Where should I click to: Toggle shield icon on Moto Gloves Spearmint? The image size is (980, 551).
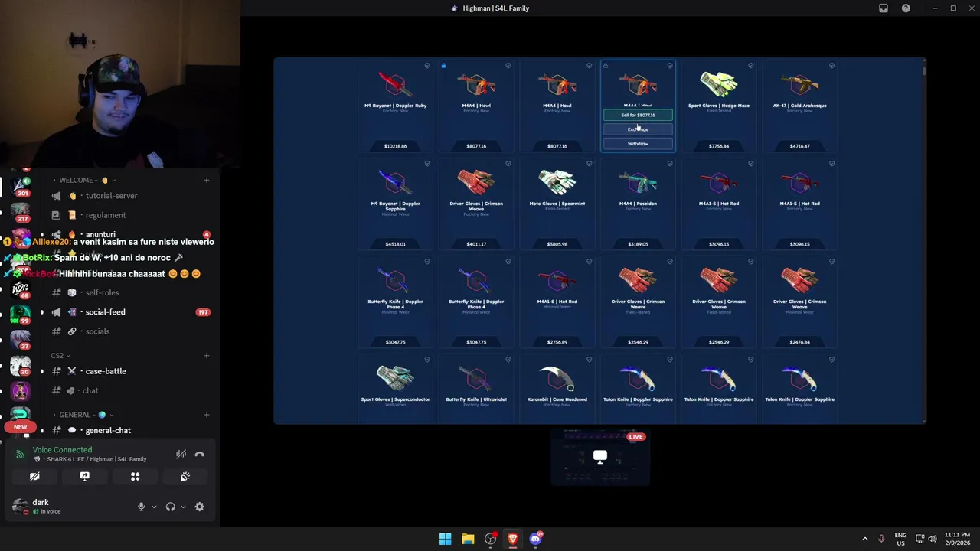[x=589, y=164]
